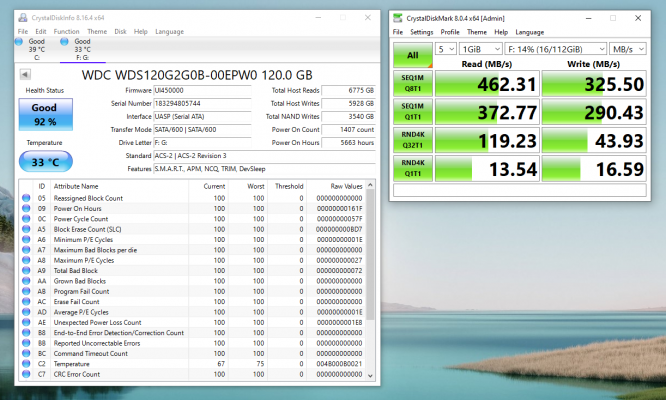Screen dimensions: 666x400
Task: Click the Total NAND Writes value 3540 GB
Action: pyautogui.click(x=348, y=116)
